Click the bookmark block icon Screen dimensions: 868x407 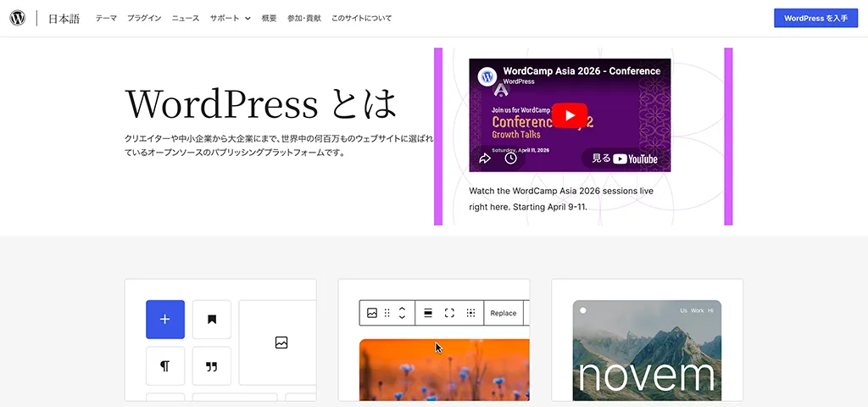(x=211, y=320)
